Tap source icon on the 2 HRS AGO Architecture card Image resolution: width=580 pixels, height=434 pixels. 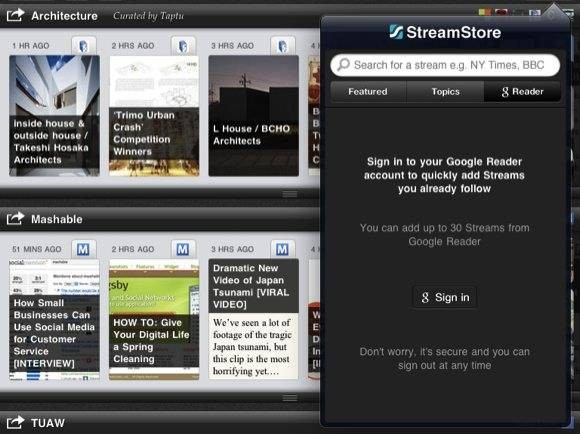(183, 46)
